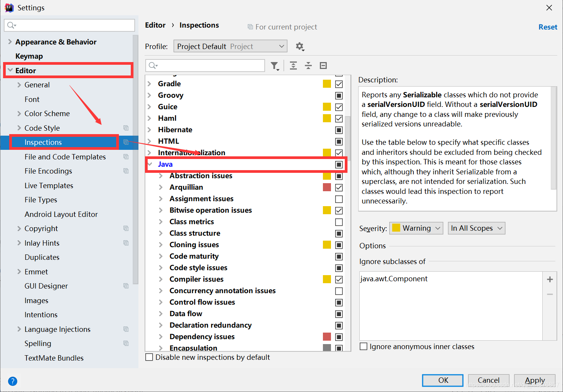Expand the Gradle inspections group
Image resolution: width=563 pixels, height=392 pixels.
(x=150, y=84)
